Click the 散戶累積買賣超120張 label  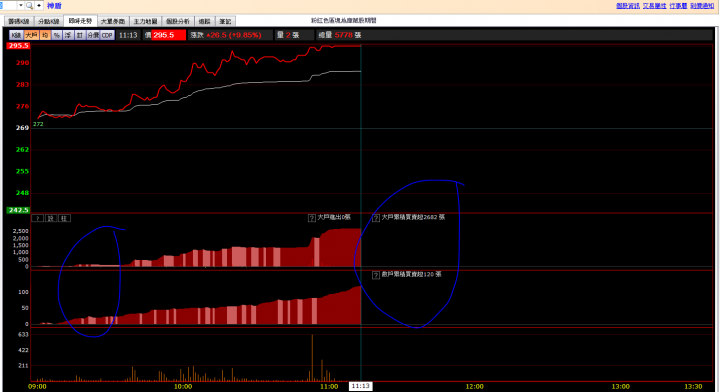(411, 274)
